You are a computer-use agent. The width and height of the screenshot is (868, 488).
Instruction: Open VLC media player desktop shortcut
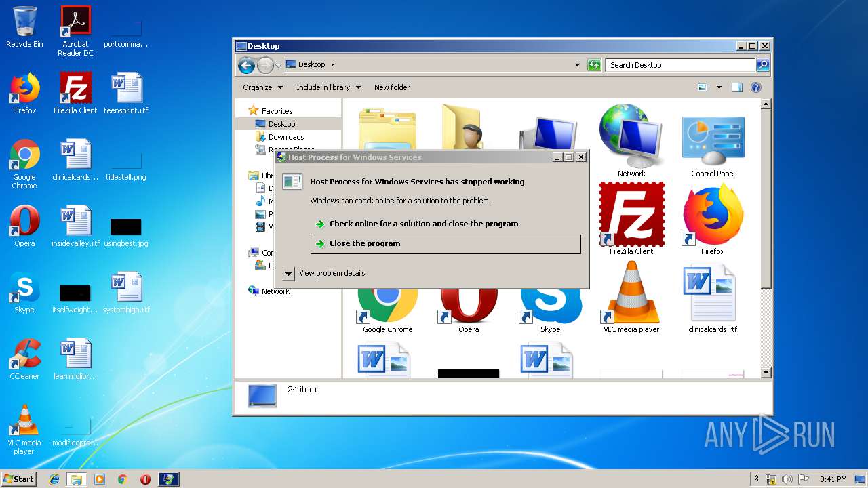click(x=24, y=430)
